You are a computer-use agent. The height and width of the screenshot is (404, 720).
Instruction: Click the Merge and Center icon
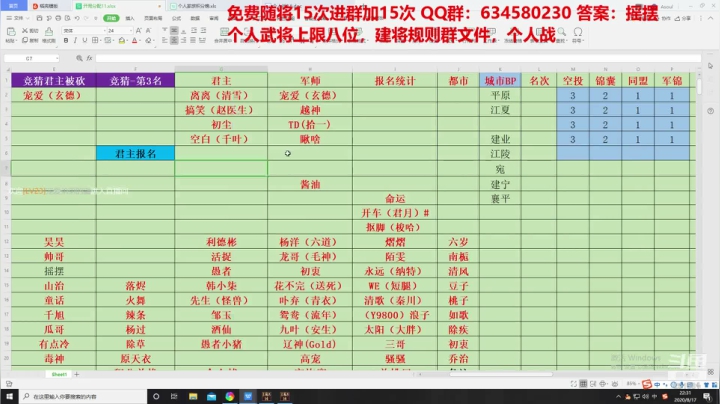click(x=224, y=33)
